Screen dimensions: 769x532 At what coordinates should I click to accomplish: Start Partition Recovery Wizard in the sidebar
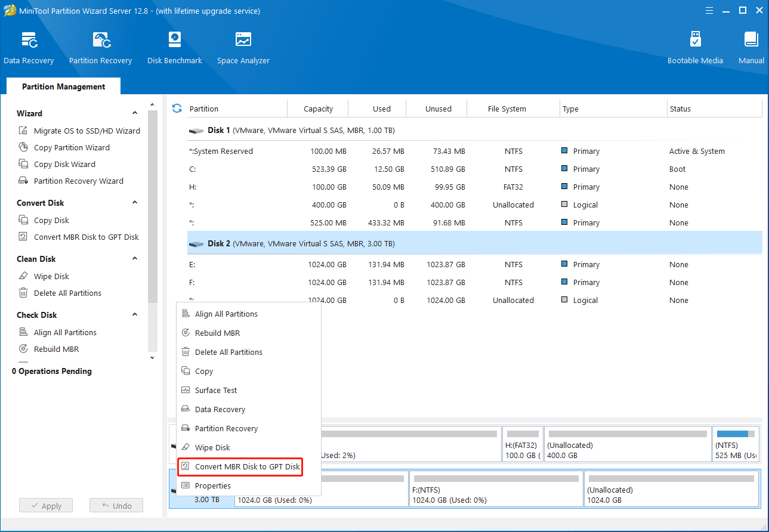(x=70, y=181)
